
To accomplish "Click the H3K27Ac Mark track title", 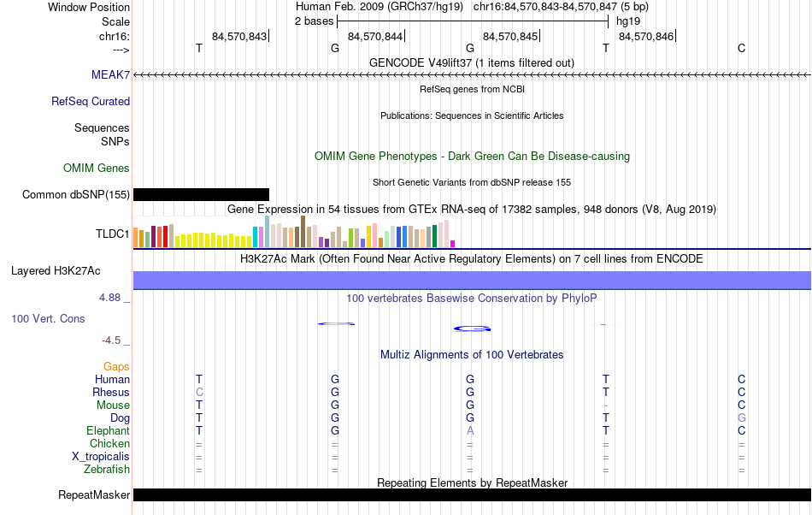I will pyautogui.click(x=472, y=258).
